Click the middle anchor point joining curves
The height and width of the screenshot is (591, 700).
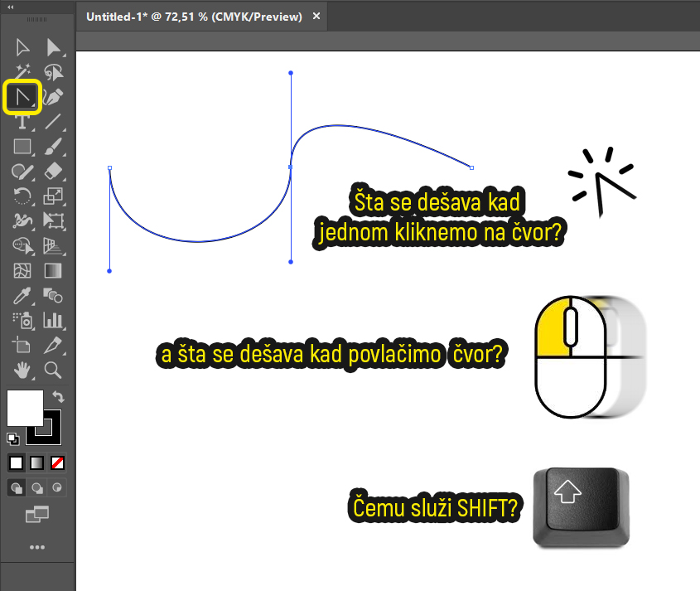291,167
